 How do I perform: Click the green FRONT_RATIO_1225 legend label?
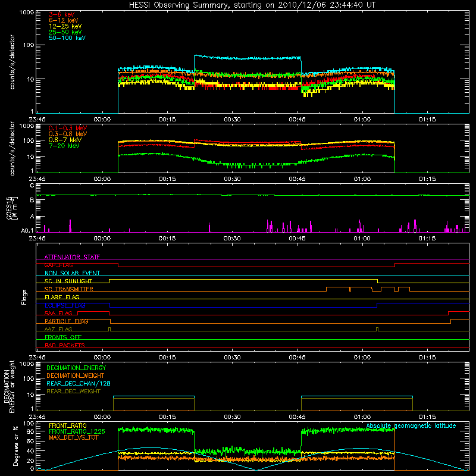(77, 431)
